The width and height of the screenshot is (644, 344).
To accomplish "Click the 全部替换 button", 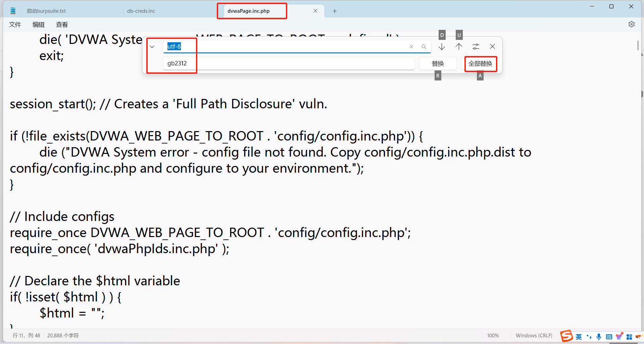I will [480, 63].
